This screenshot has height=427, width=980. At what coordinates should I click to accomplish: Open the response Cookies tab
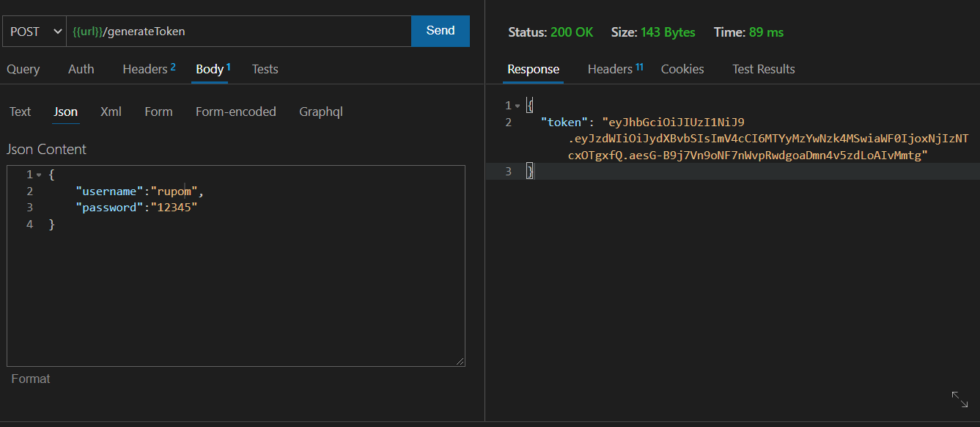click(682, 68)
